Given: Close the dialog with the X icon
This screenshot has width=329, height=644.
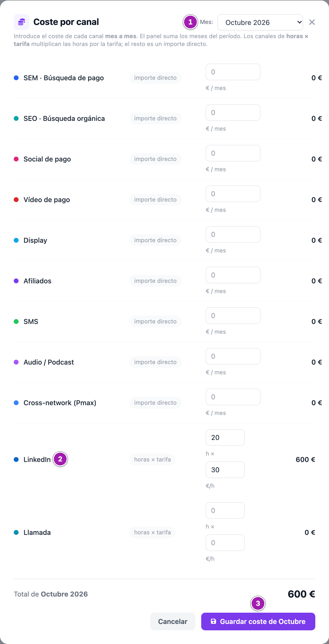Looking at the screenshot, I should [x=312, y=22].
